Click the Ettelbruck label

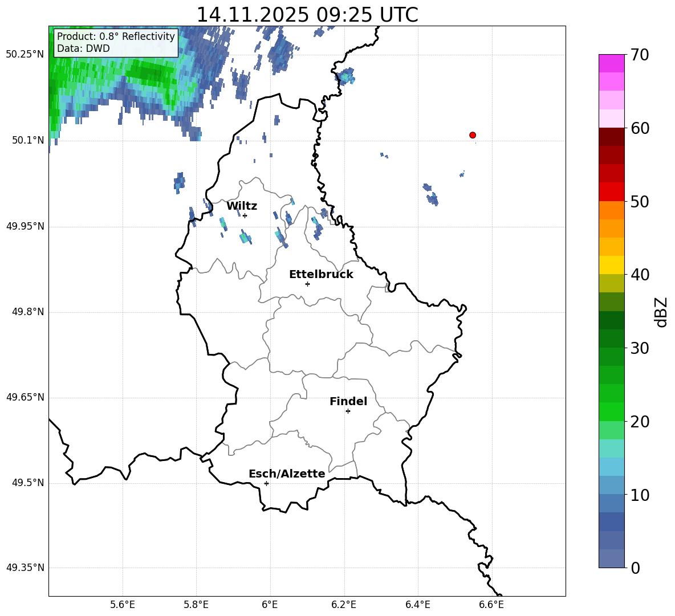(321, 275)
